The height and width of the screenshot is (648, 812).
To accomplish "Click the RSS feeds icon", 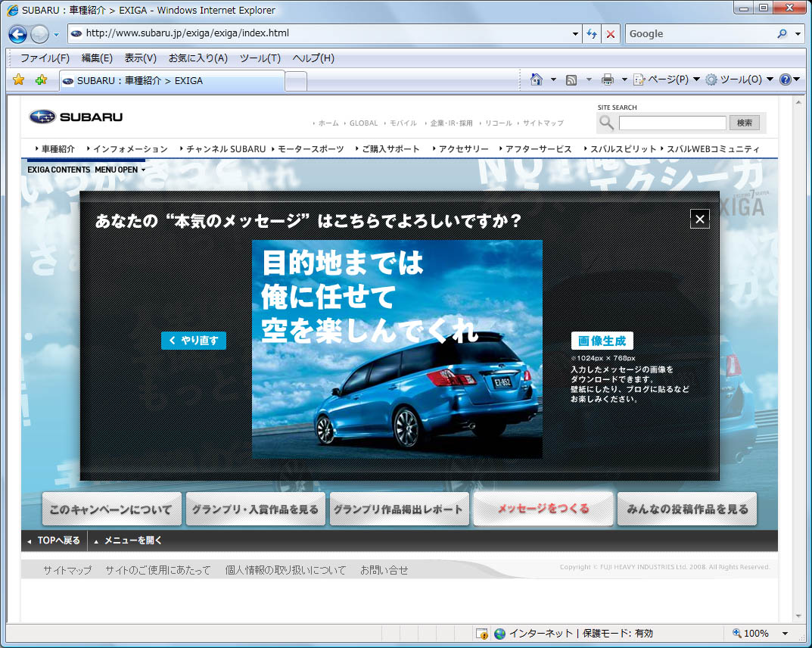I will point(571,79).
